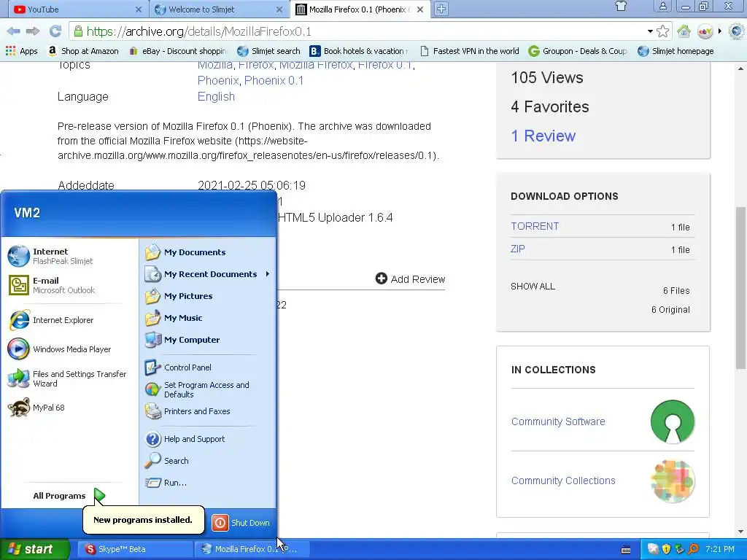The width and height of the screenshot is (747, 560).
Task: Bookmark page with star icon
Action: (662, 31)
